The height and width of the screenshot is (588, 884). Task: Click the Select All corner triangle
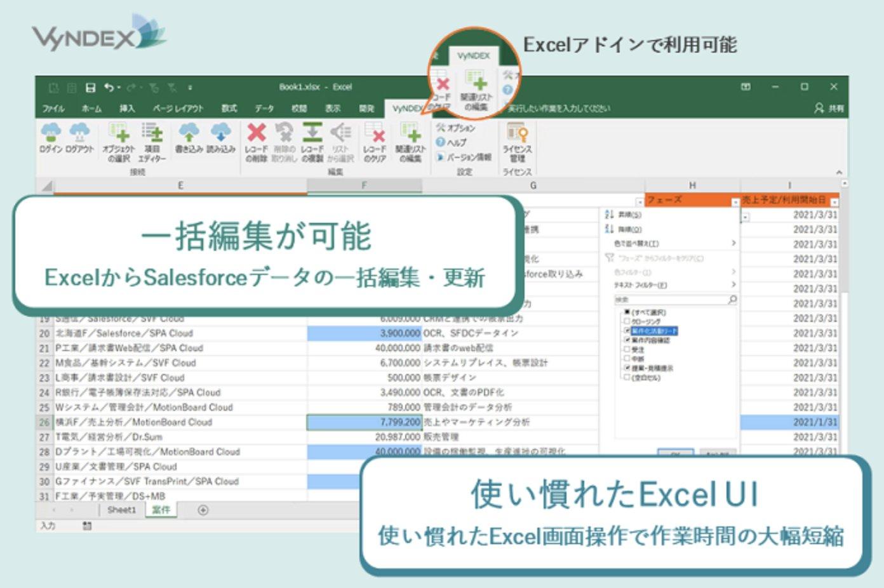pos(46,186)
